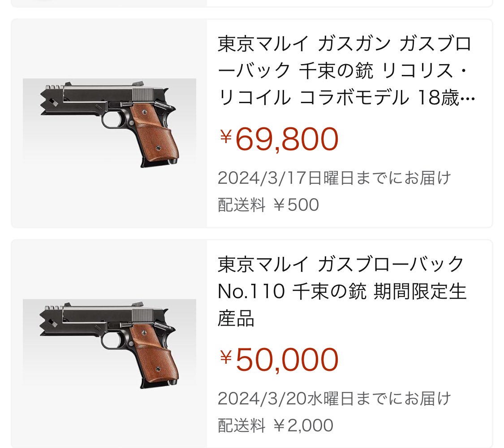Click the first pistol product thumbnail
This screenshot has height=448, width=504.
click(x=110, y=121)
